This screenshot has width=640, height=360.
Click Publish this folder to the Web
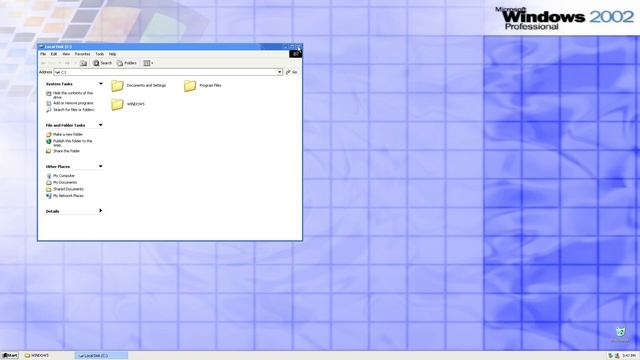click(72, 143)
